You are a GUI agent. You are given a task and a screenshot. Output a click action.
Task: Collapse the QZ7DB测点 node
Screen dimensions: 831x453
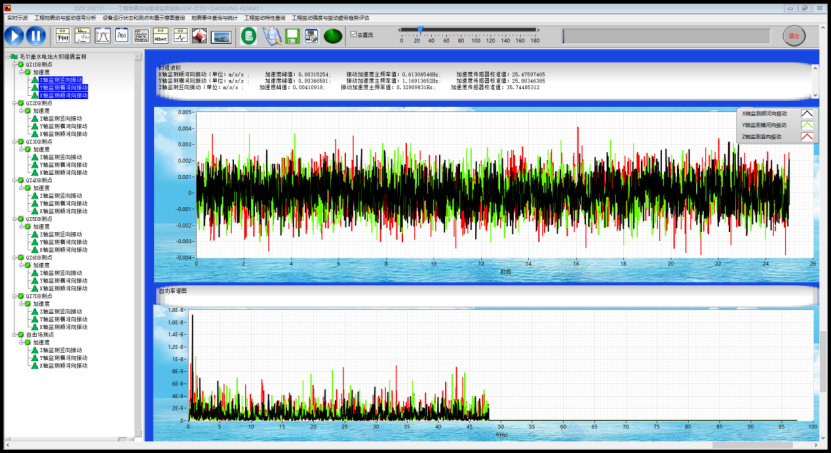[x=14, y=296]
